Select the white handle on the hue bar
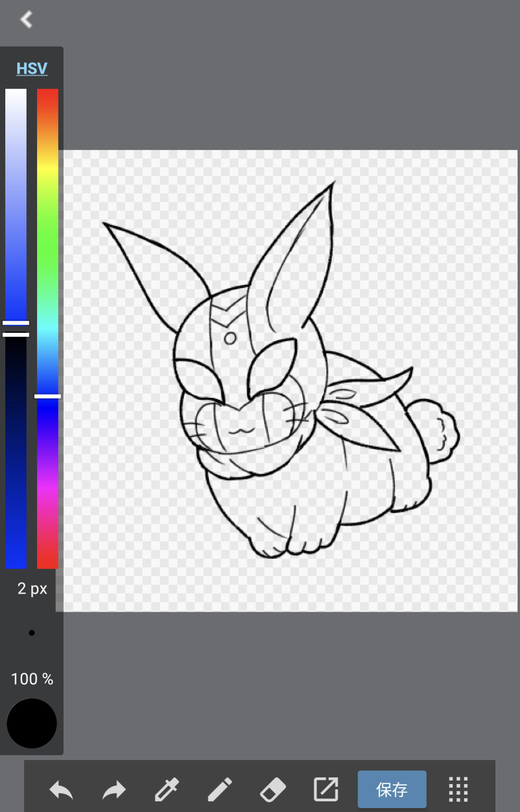Image resolution: width=520 pixels, height=812 pixels. point(47,396)
